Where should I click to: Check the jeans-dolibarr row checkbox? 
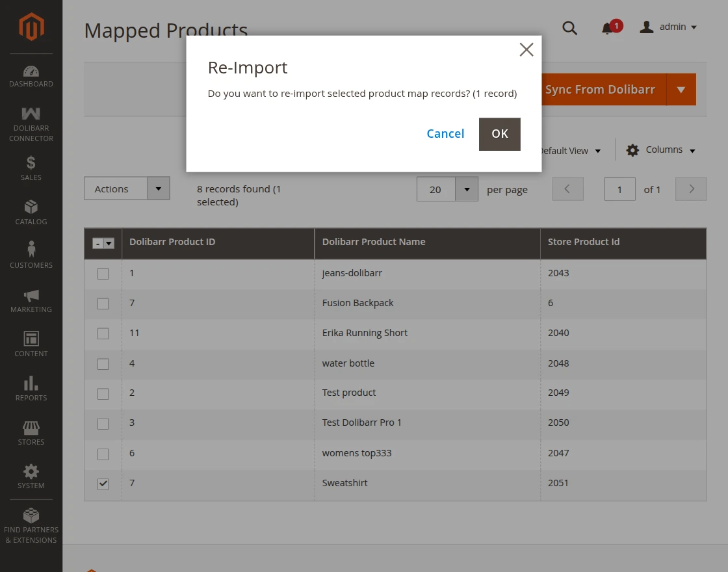(103, 274)
